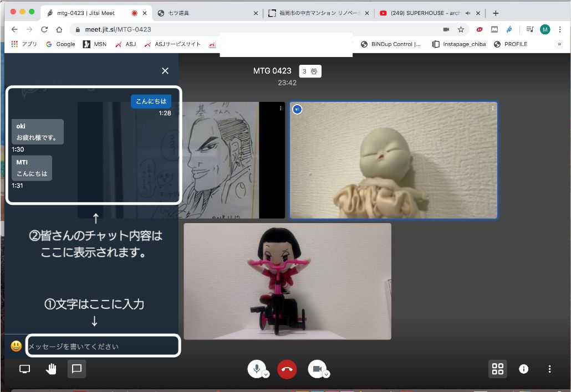This screenshot has height=392, width=571.
Task: Mute the microphone button
Action: click(257, 369)
